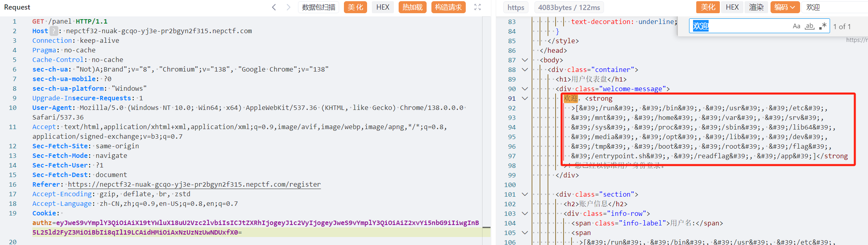Collapse the welcome-message div at line 90
Image resolution: width=868 pixels, height=245 pixels.
tap(525, 89)
